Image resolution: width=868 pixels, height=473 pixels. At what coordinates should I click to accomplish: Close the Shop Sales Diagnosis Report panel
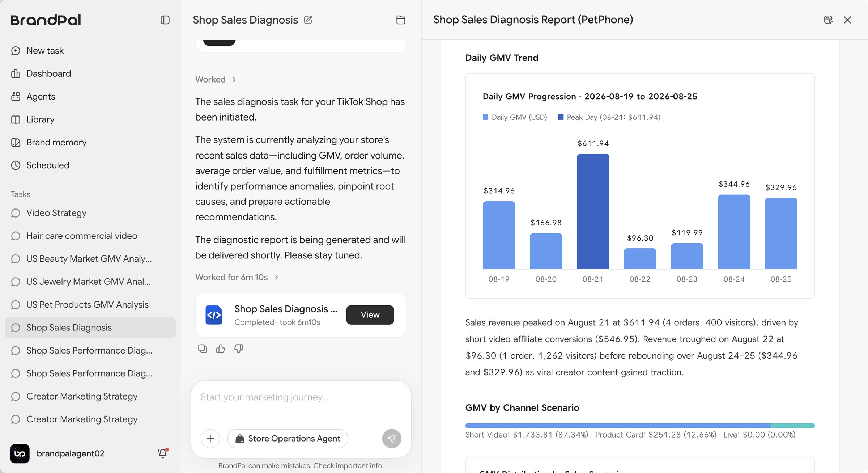tap(847, 20)
